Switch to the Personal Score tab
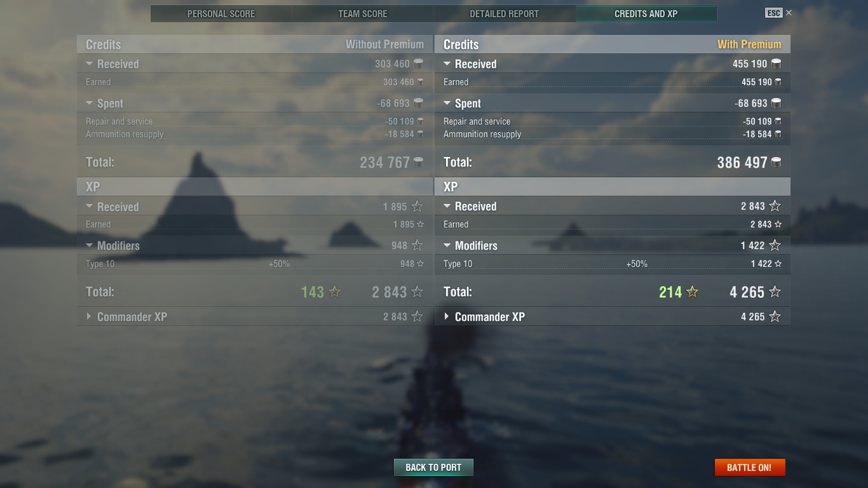The image size is (868, 488). [x=221, y=13]
